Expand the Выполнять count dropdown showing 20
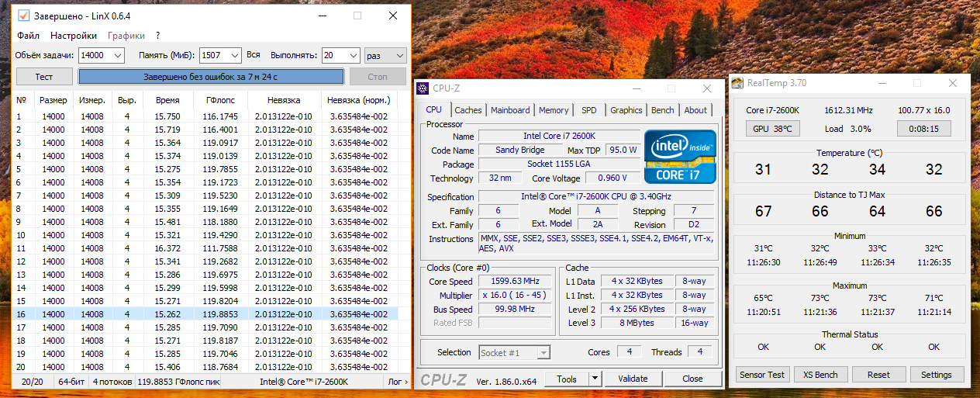Screen dimensions: 980x398 tap(353, 55)
